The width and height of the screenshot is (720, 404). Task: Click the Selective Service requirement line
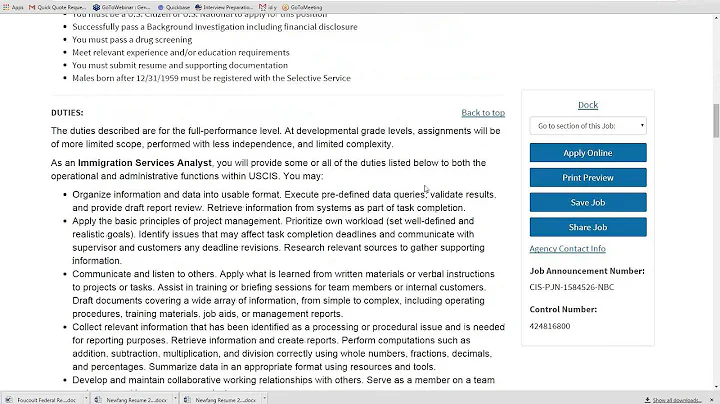tap(211, 78)
